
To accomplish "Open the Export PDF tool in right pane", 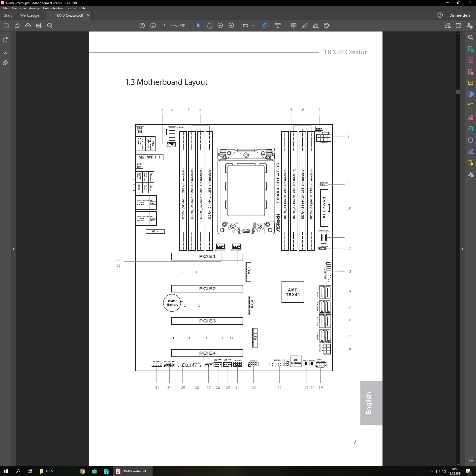I will [x=471, y=49].
